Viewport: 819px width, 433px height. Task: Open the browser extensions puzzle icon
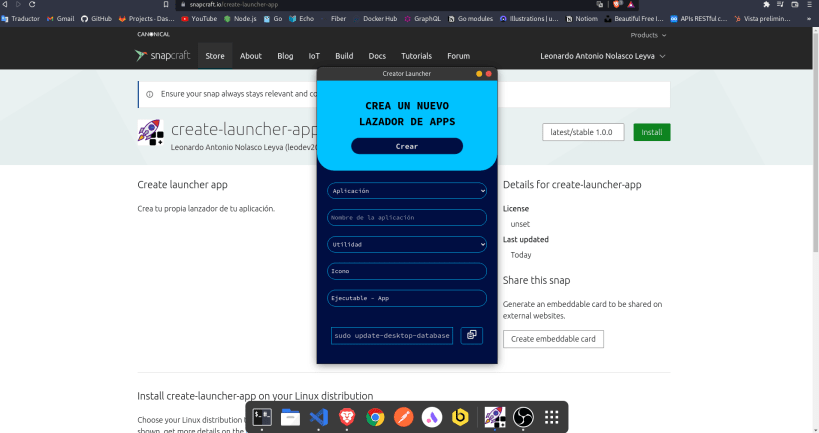tap(766, 4)
